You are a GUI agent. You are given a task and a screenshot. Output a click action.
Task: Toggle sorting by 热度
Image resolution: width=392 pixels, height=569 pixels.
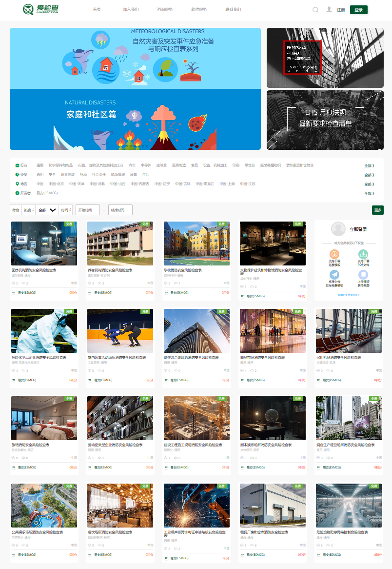(x=29, y=210)
